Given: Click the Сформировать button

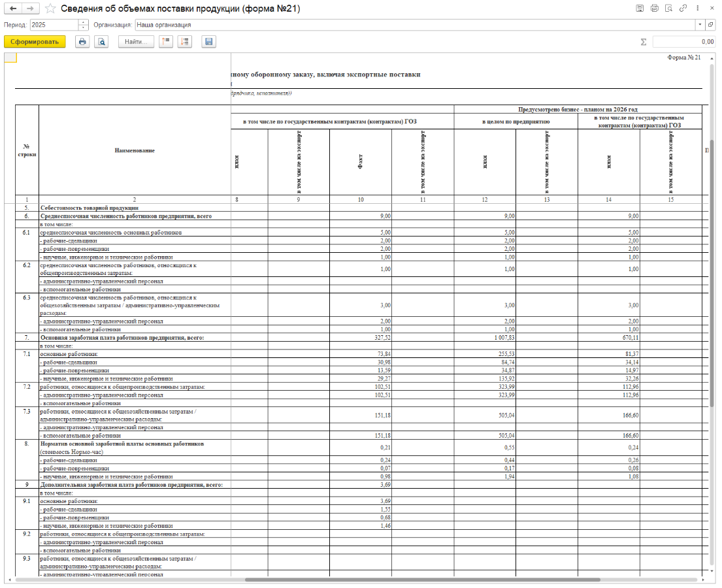Looking at the screenshot, I should coord(35,41).
